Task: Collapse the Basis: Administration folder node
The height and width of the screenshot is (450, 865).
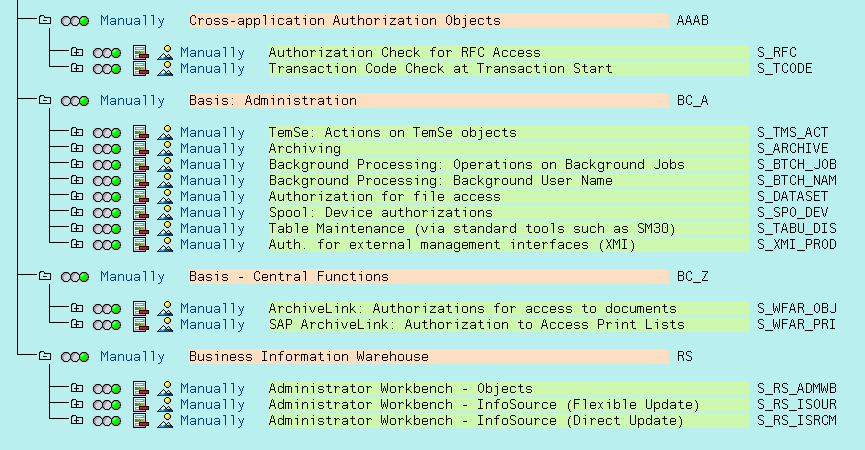Action: (44, 100)
